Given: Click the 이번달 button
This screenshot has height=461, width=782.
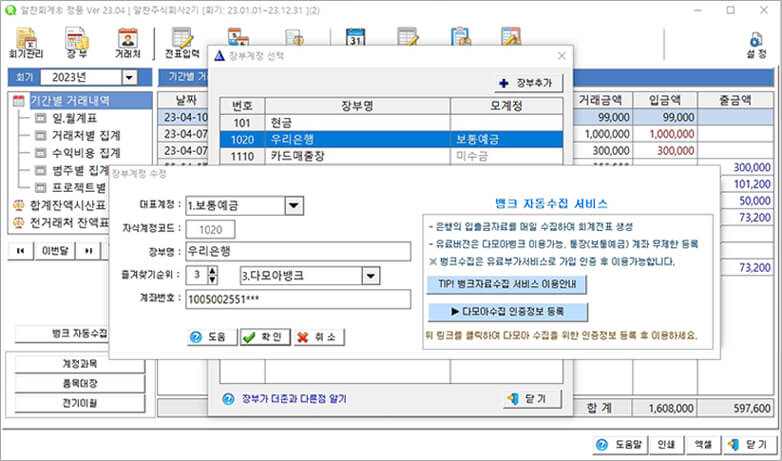Looking at the screenshot, I should coord(55,250).
